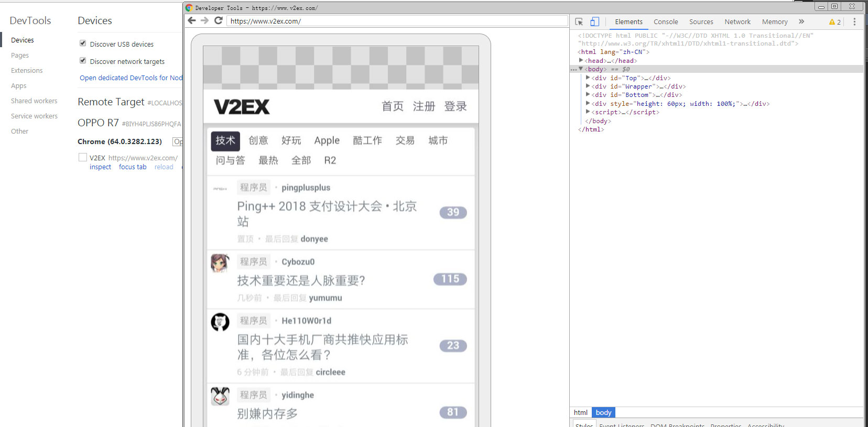The width and height of the screenshot is (868, 427).
Task: Select Shared workers in the sidebar
Action: tap(34, 101)
